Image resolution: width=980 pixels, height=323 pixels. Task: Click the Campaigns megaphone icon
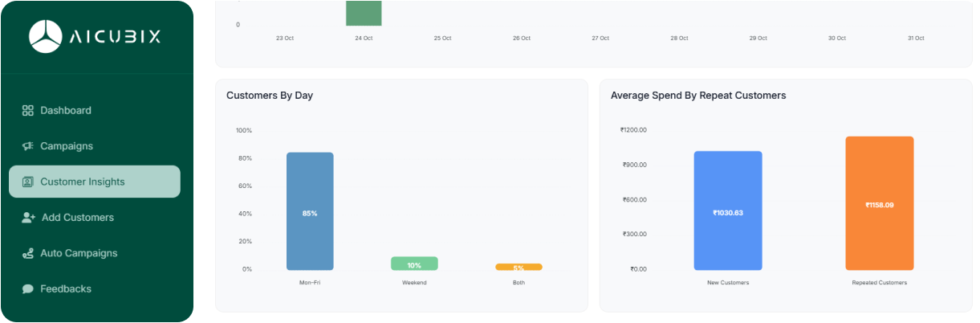27,146
